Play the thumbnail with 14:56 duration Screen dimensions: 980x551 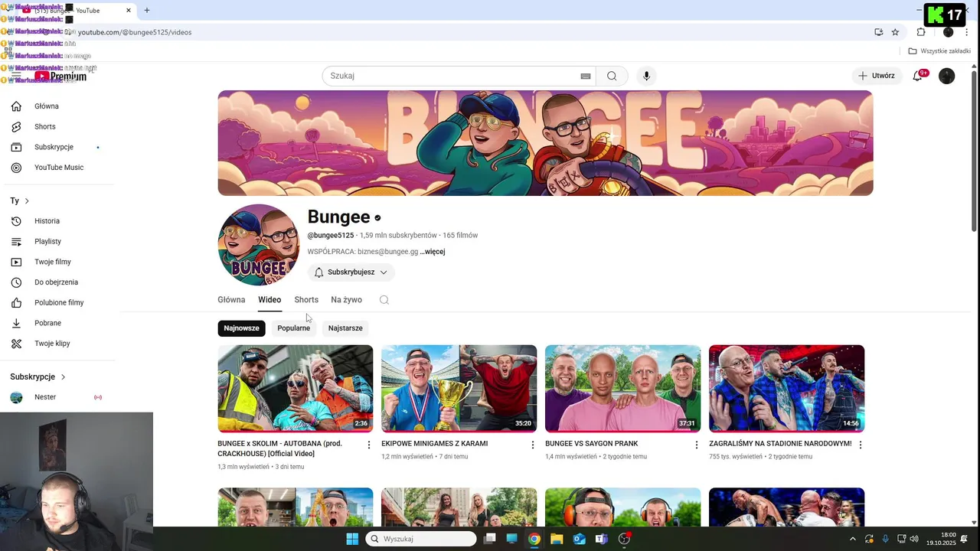[786, 389]
